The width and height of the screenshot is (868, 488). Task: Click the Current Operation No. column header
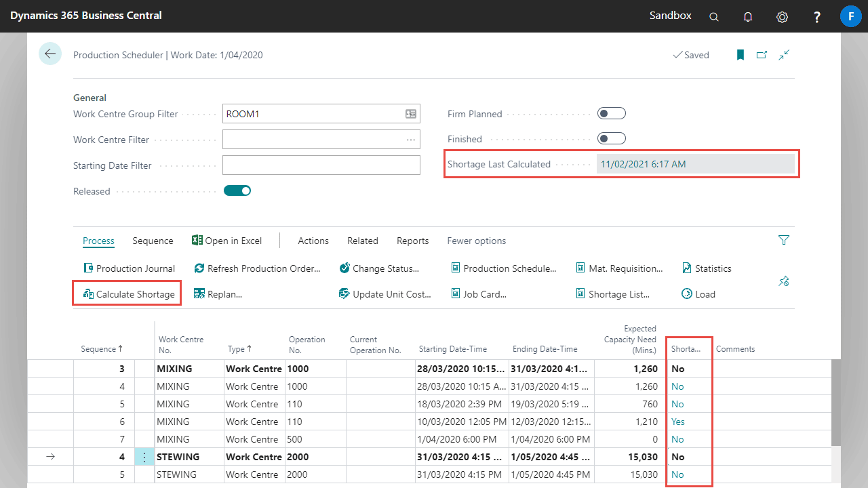(x=376, y=345)
